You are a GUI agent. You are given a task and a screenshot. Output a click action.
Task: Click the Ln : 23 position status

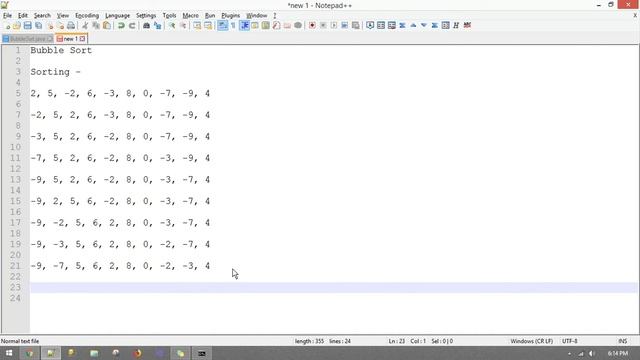coord(396,341)
